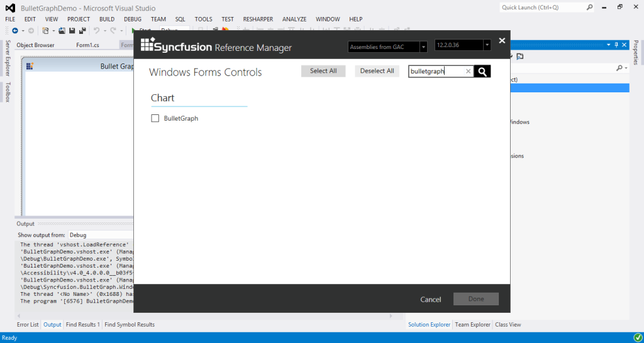Screen dimensions: 644x343
Task: Switch to the Class View tab
Action: click(x=508, y=325)
